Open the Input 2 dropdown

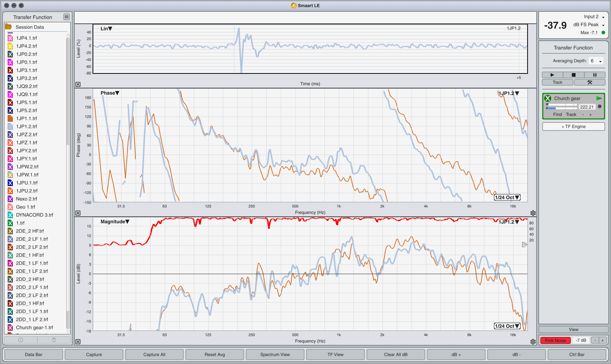pos(594,16)
